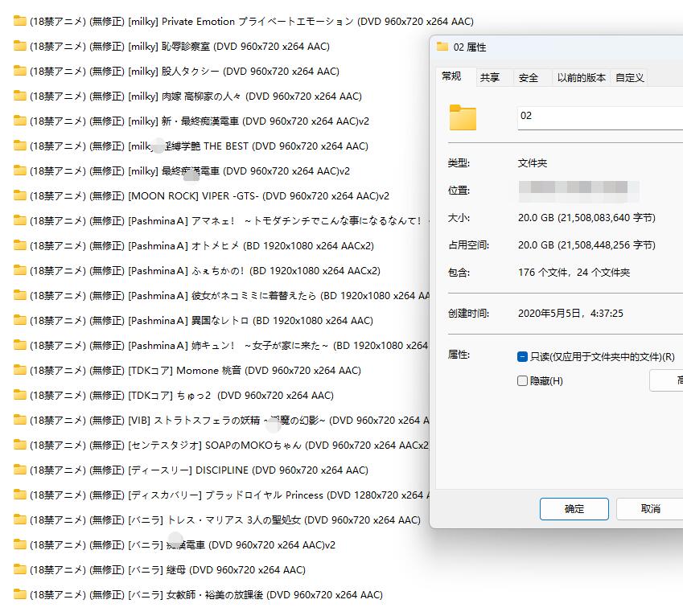This screenshot has height=616, width=683.
Task: Select the Momone 桃音 folder icon
Action: [20, 371]
